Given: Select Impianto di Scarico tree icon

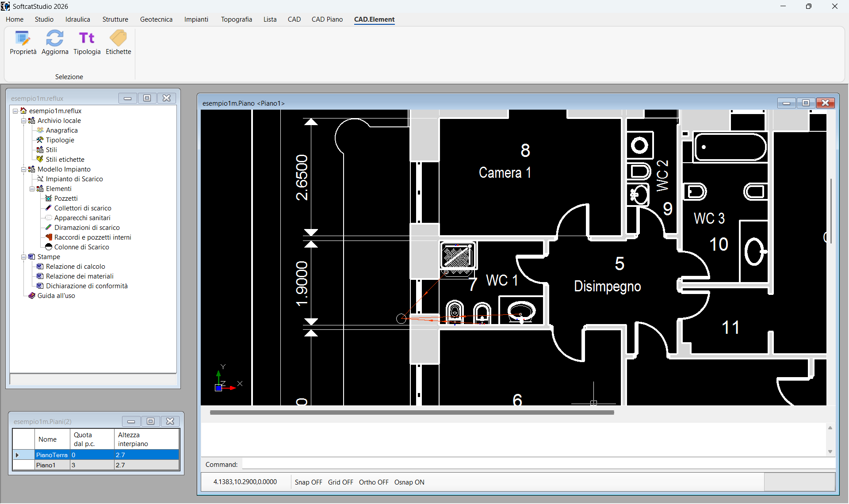Looking at the screenshot, I should click(40, 179).
